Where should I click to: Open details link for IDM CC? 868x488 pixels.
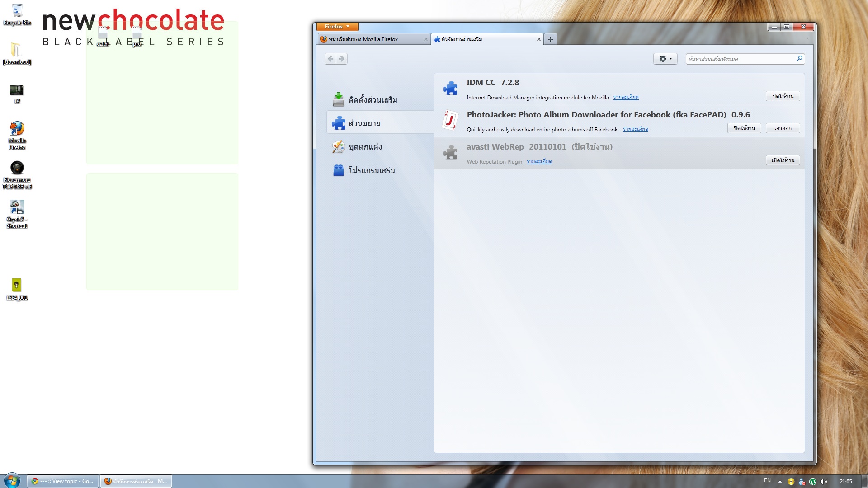tap(626, 97)
